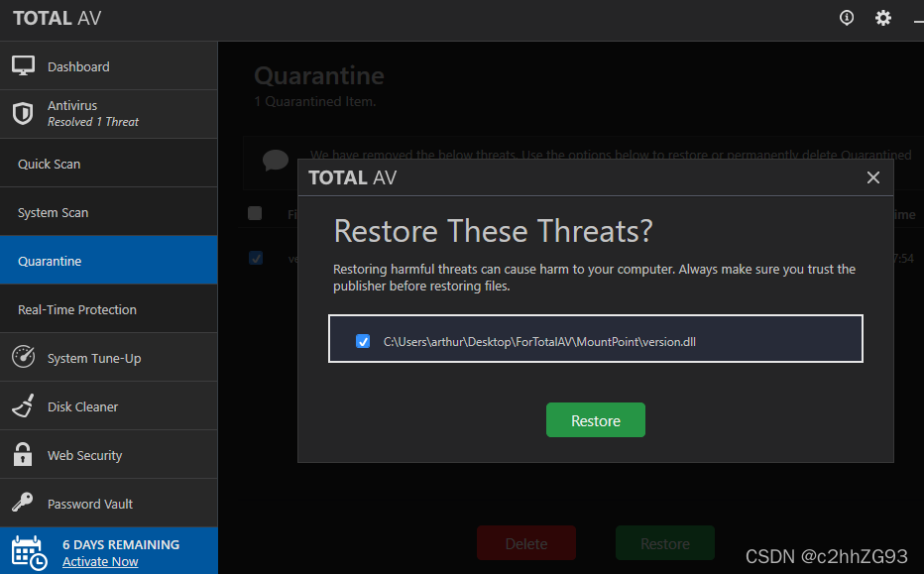Open System Tune-Up section
Screen dimensions: 924x574
[108, 357]
